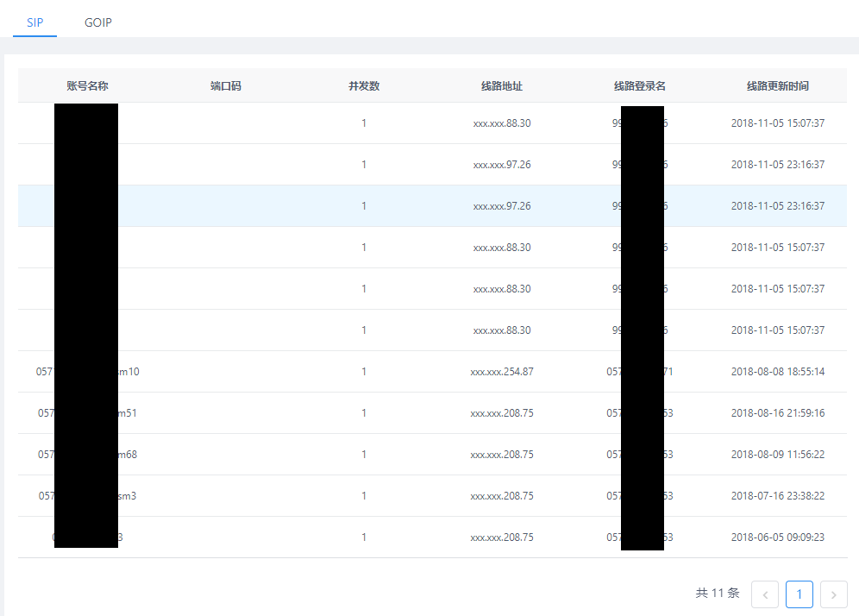Click the 线路登录名 column header
This screenshot has width=859, height=616.
[640, 85]
